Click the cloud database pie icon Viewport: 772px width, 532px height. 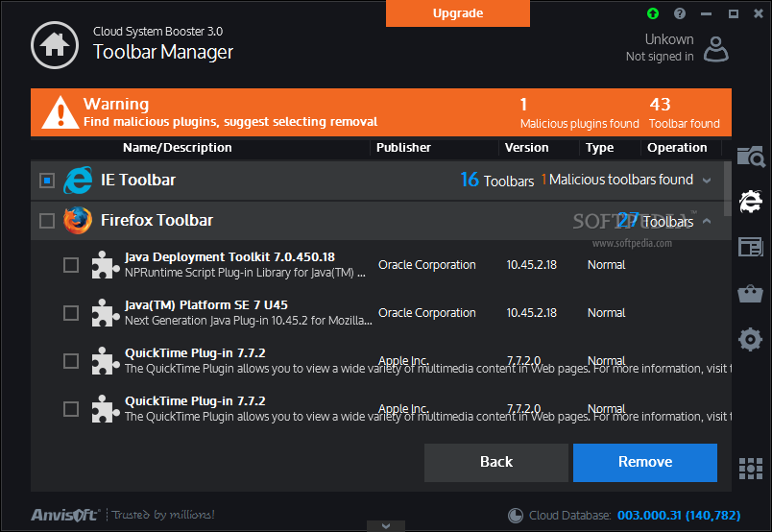(516, 516)
